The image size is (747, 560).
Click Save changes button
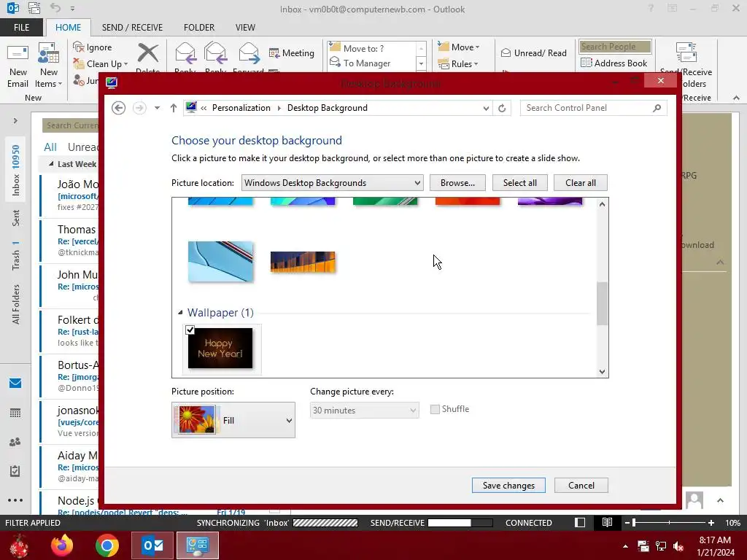tap(508, 485)
